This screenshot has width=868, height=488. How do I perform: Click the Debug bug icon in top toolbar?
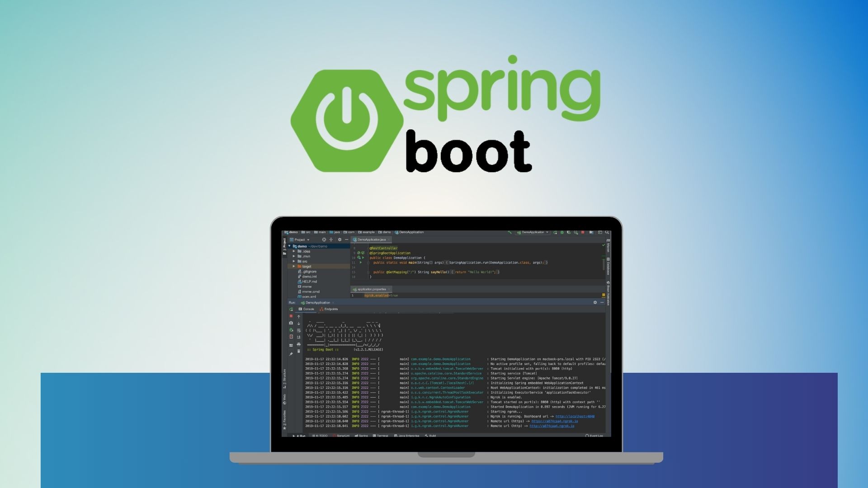coord(562,232)
